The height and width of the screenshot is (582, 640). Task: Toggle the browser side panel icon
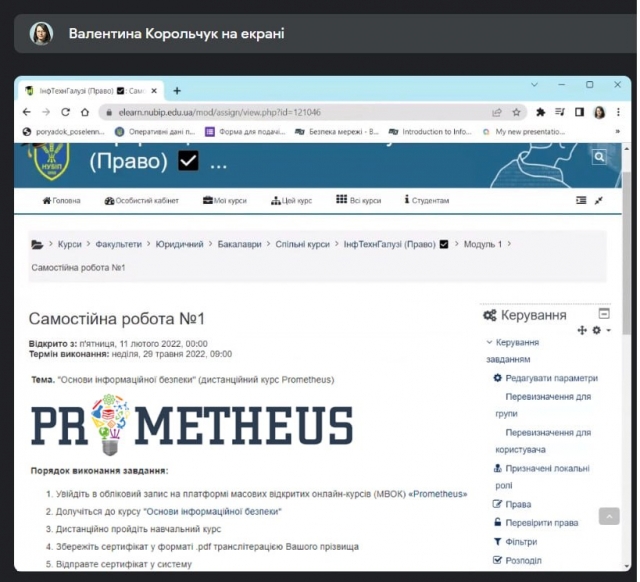click(x=579, y=112)
